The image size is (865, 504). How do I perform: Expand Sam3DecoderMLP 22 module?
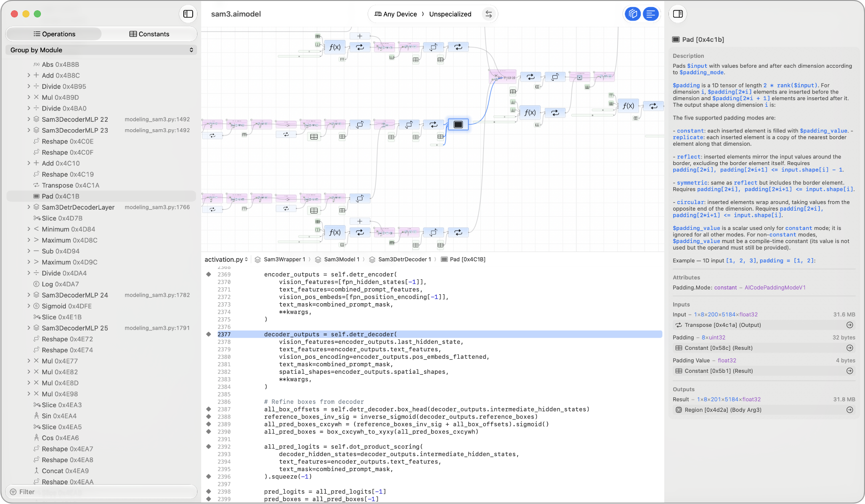pos(29,119)
